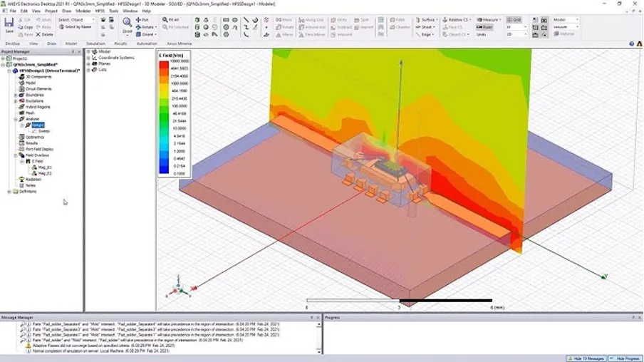The image size is (644, 362).
Task: Click the Hide Messages button
Action: point(587,357)
